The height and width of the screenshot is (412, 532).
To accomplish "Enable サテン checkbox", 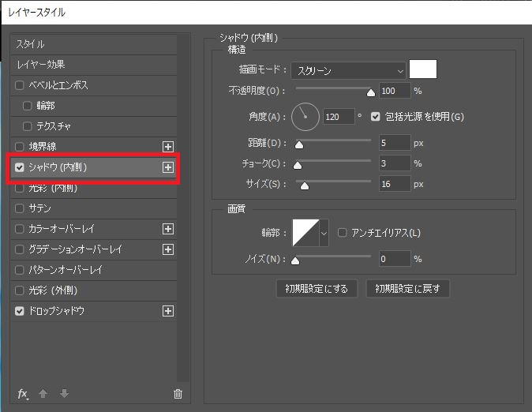I will pos(20,208).
